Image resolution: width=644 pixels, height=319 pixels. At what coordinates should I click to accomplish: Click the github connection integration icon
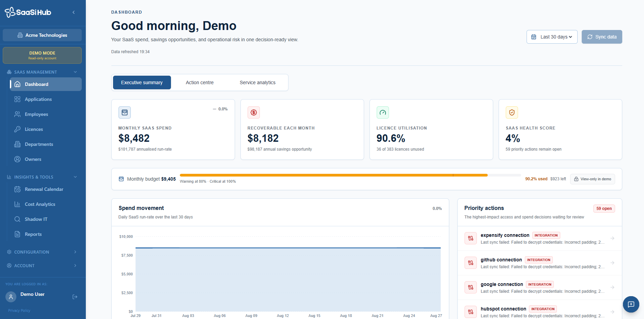(471, 263)
